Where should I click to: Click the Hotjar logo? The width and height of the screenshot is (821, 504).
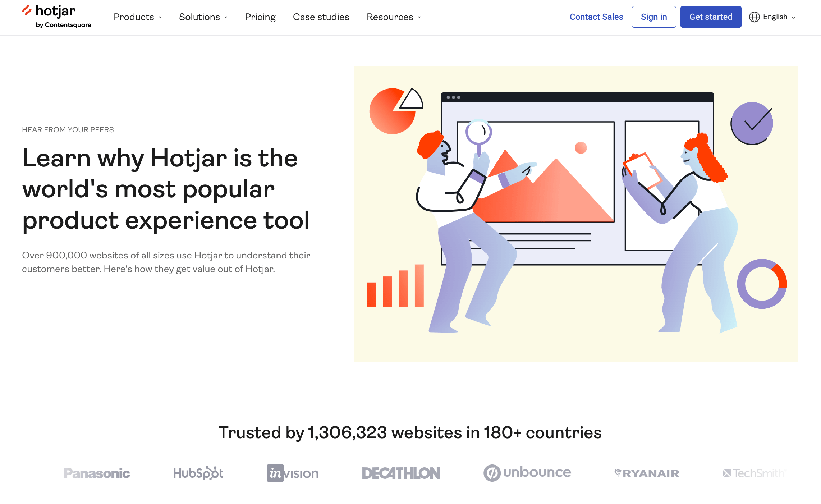[49, 12]
